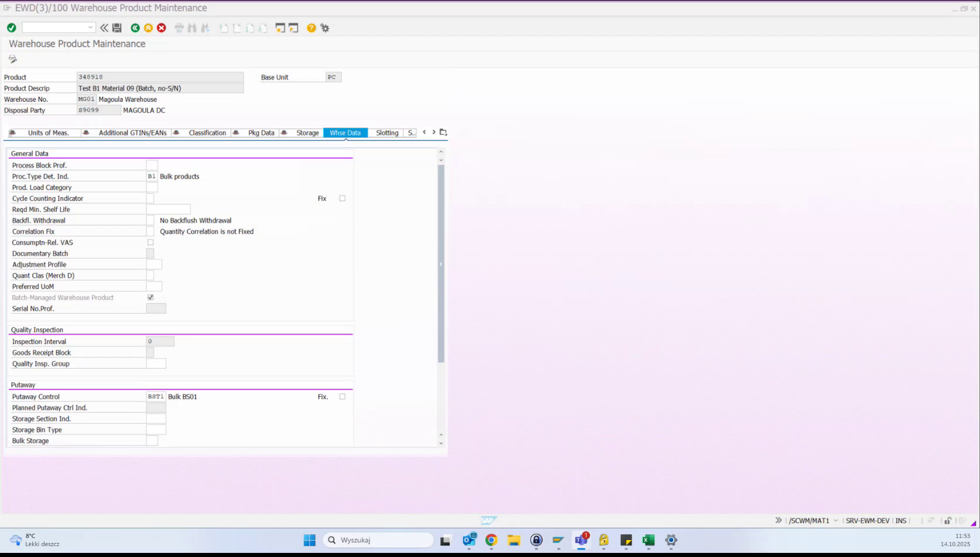Click the Save icon in the toolbar

116,27
